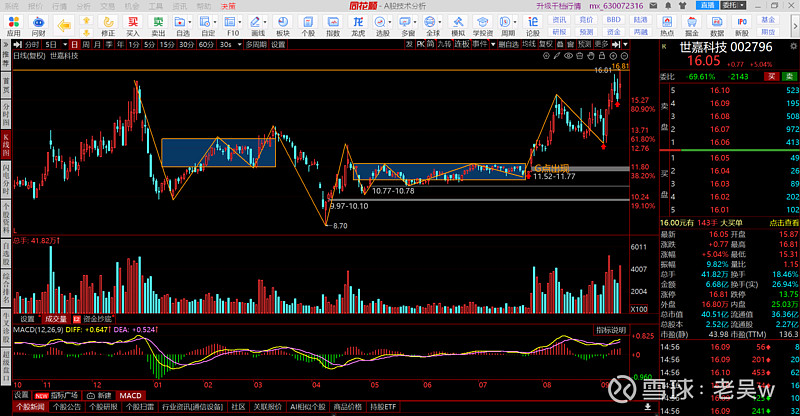800x416 pixels.
Task: Open the 问财 robot assistant
Action: [x=38, y=26]
